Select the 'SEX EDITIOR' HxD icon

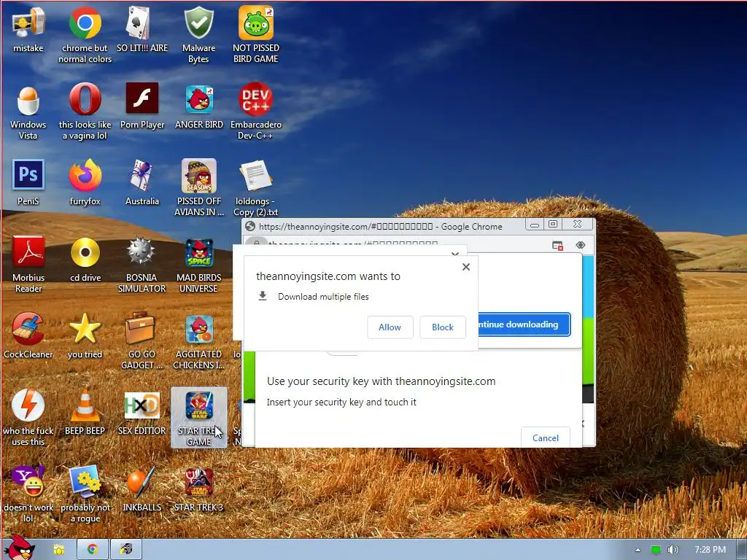(x=142, y=413)
